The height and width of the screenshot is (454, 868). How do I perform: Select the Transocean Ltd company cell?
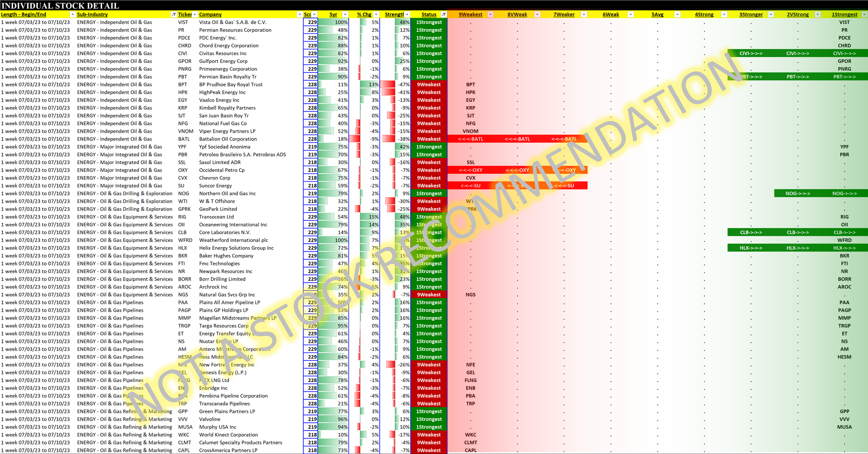(x=250, y=217)
